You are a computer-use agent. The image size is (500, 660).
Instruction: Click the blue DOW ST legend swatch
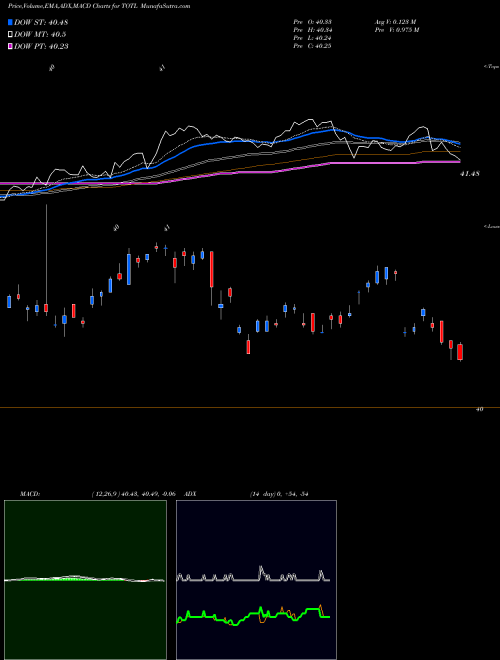[11, 22]
